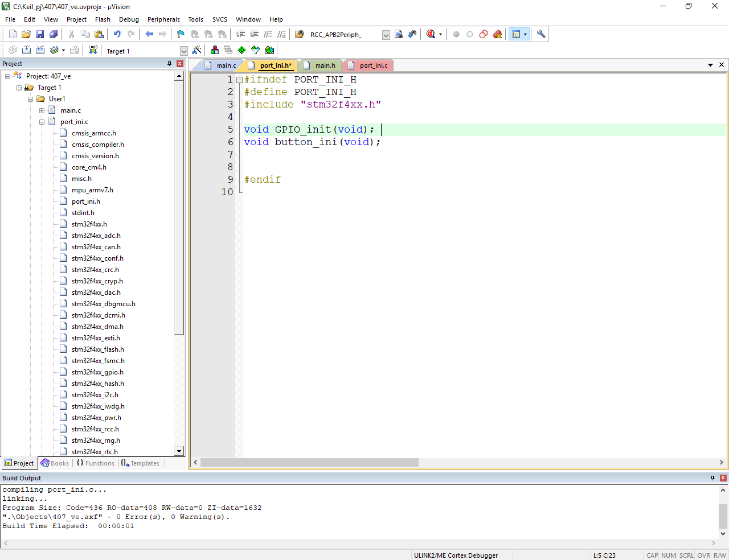The width and height of the screenshot is (729, 560).
Task: Switch to the Functions panel tab
Action: click(96, 463)
